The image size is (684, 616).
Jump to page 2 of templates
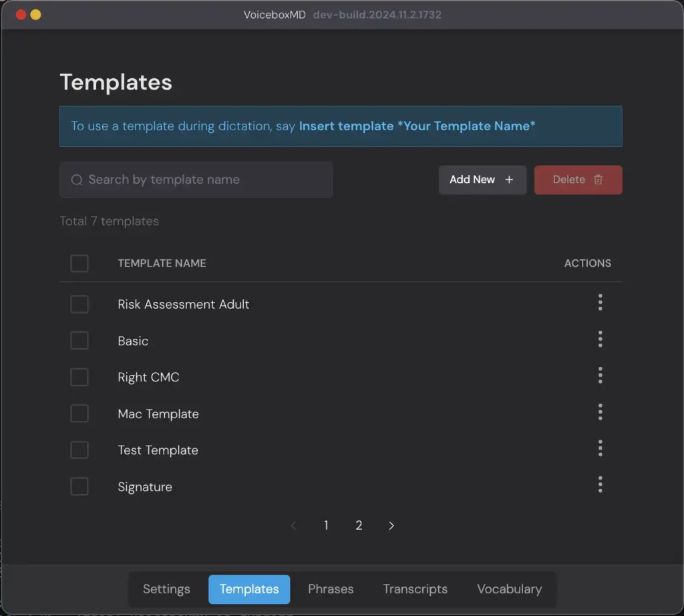coord(359,526)
